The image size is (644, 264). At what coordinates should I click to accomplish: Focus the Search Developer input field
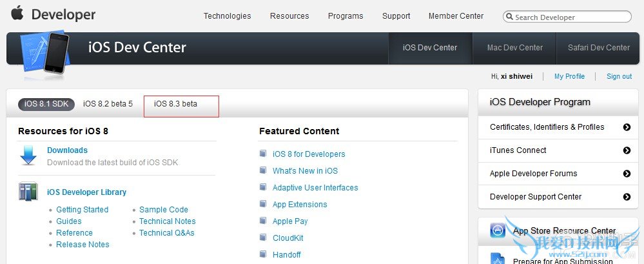tap(571, 17)
